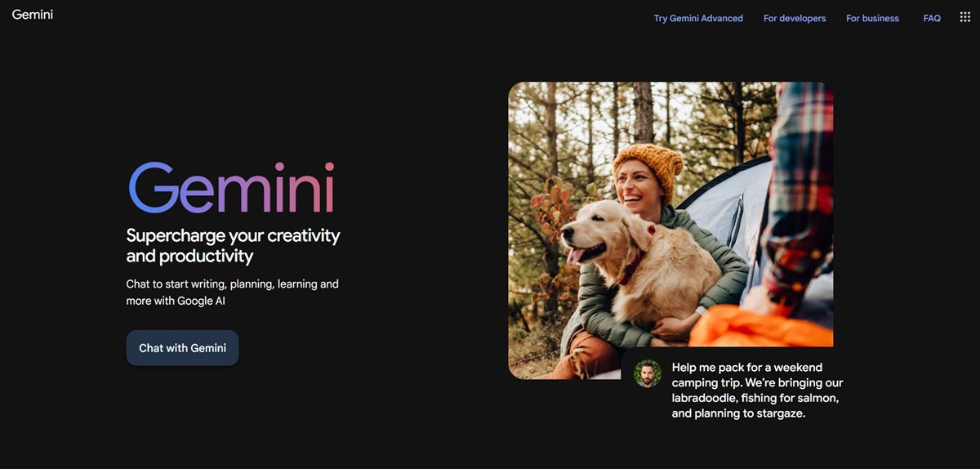Open the For business menu item
Screen dimensions: 980x469
pos(872,18)
